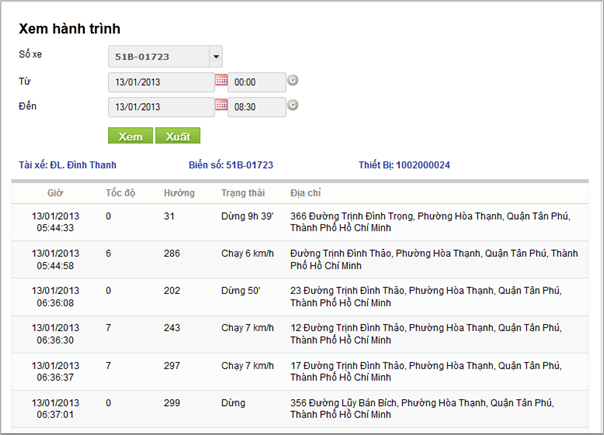Open the calendar icon beside the Từ date

[222, 80]
